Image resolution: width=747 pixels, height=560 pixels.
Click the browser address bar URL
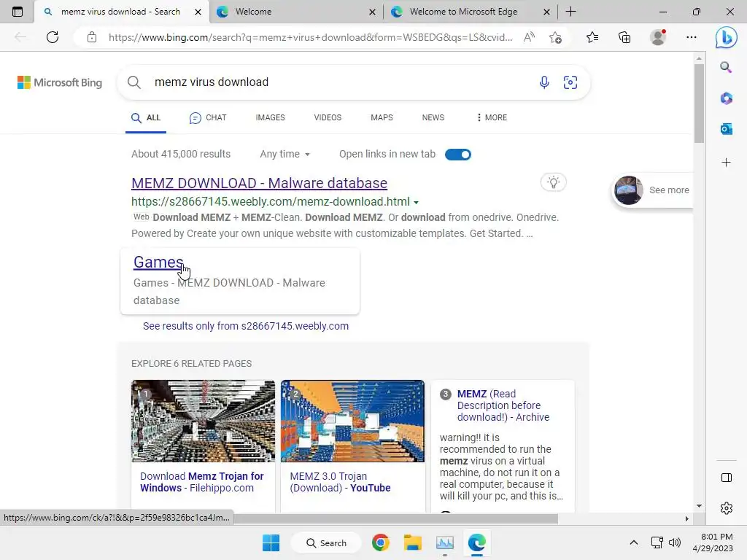tap(310, 37)
